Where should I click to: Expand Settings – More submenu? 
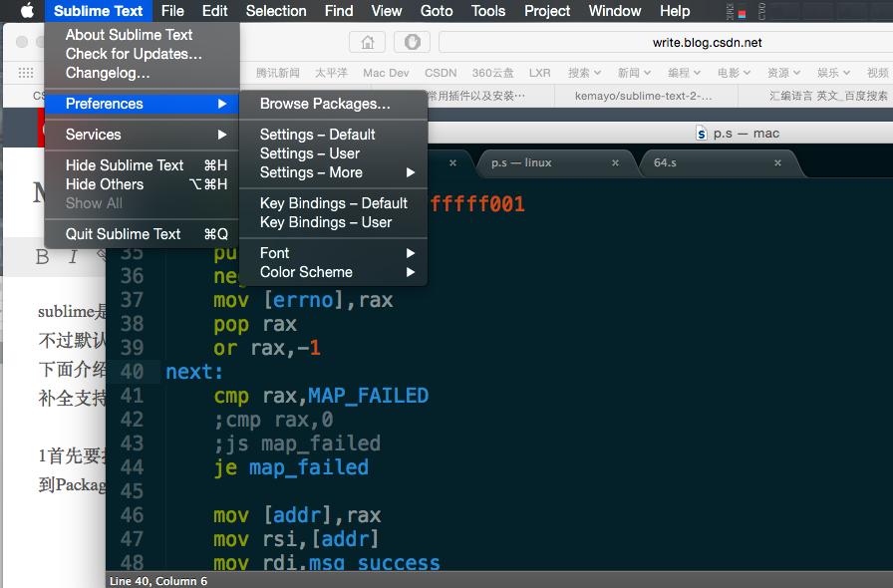click(x=333, y=172)
